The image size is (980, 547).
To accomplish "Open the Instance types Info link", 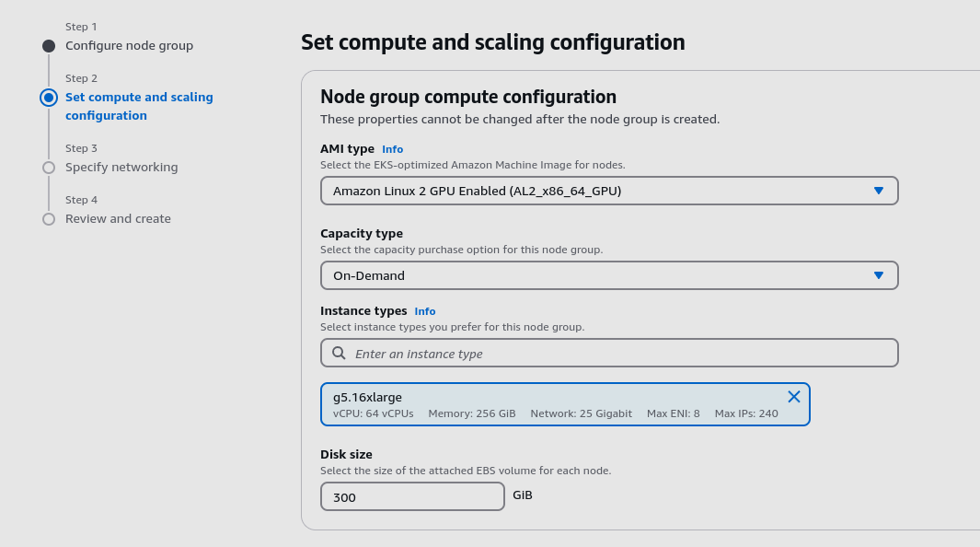I will [424, 311].
